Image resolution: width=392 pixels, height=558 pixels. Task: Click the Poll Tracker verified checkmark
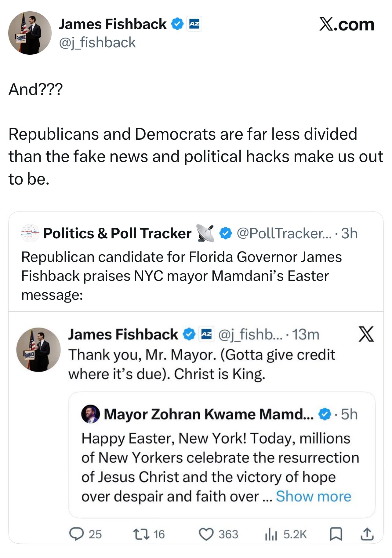tap(226, 233)
